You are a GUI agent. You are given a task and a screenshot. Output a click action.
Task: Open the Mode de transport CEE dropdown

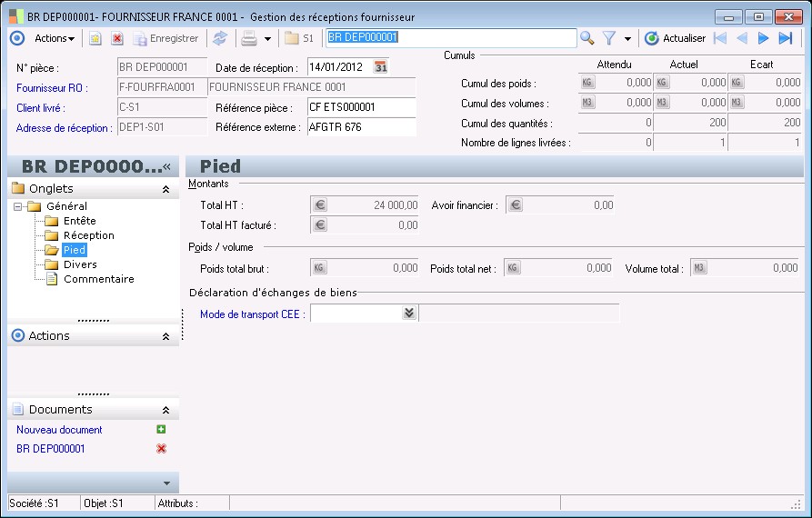[x=409, y=313]
